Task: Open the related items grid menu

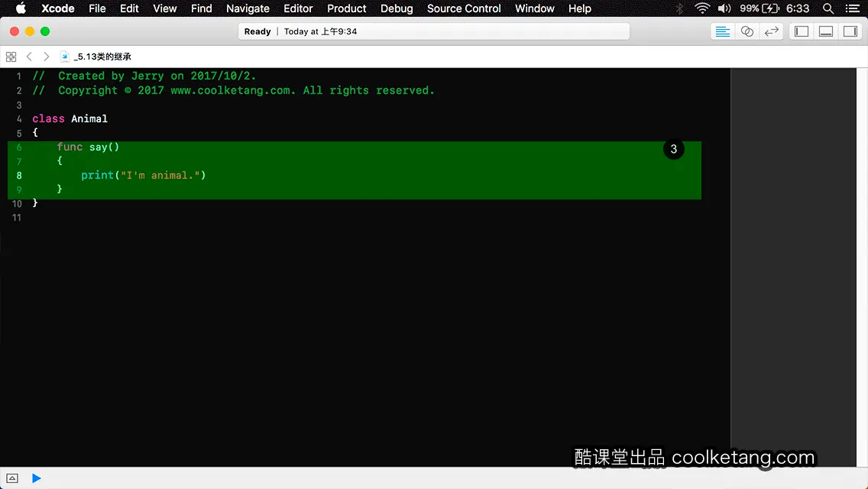Action: tap(11, 57)
